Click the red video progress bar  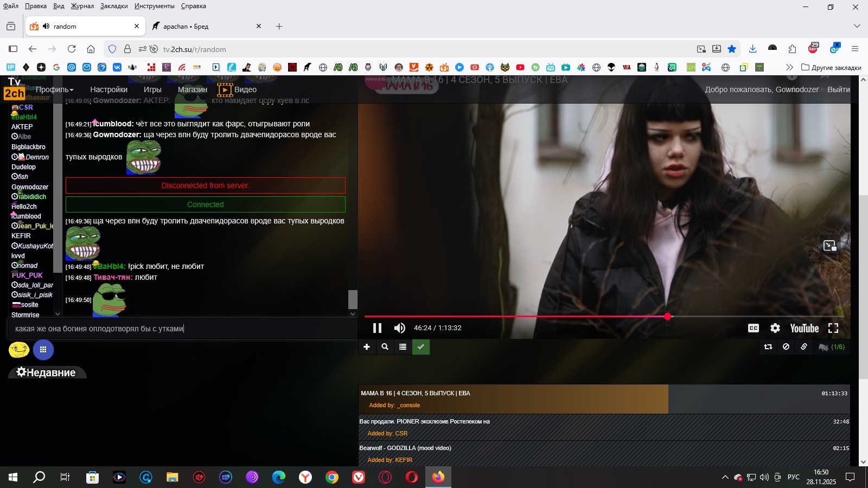(x=515, y=316)
